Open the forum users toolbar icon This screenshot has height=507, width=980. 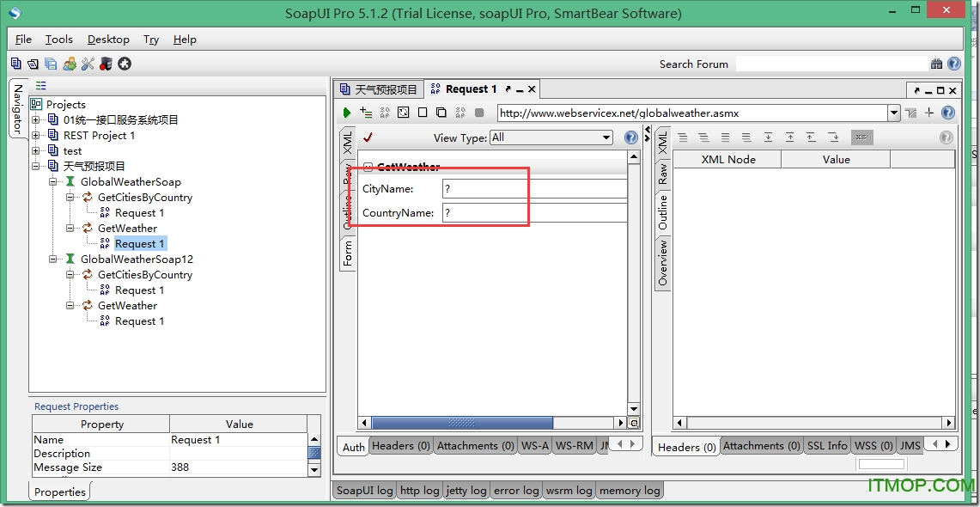[70, 63]
